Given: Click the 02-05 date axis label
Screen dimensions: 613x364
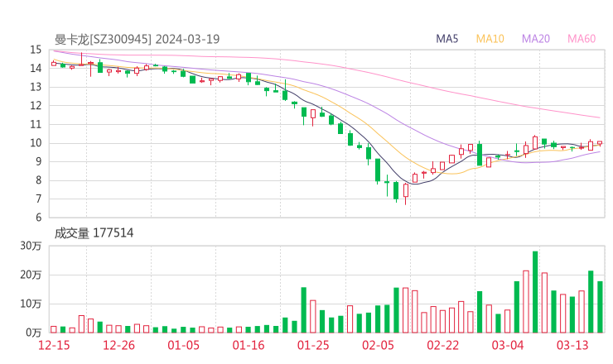Looking at the screenshot, I should click(378, 345).
